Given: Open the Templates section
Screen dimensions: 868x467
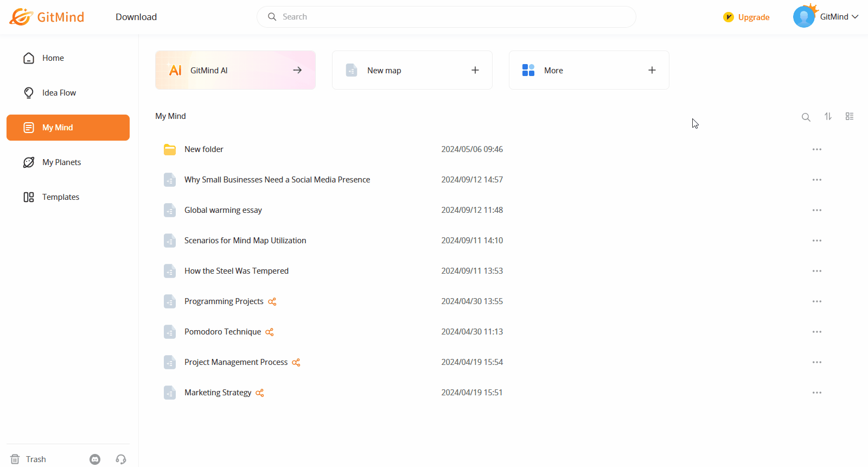Looking at the screenshot, I should tap(60, 197).
